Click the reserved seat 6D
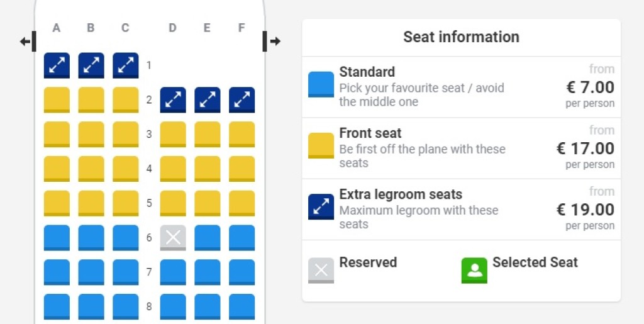Image resolution: width=644 pixels, height=324 pixels. tap(173, 238)
